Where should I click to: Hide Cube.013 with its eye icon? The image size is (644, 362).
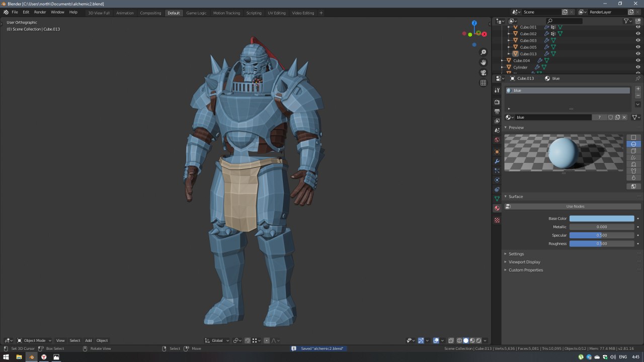(638, 54)
